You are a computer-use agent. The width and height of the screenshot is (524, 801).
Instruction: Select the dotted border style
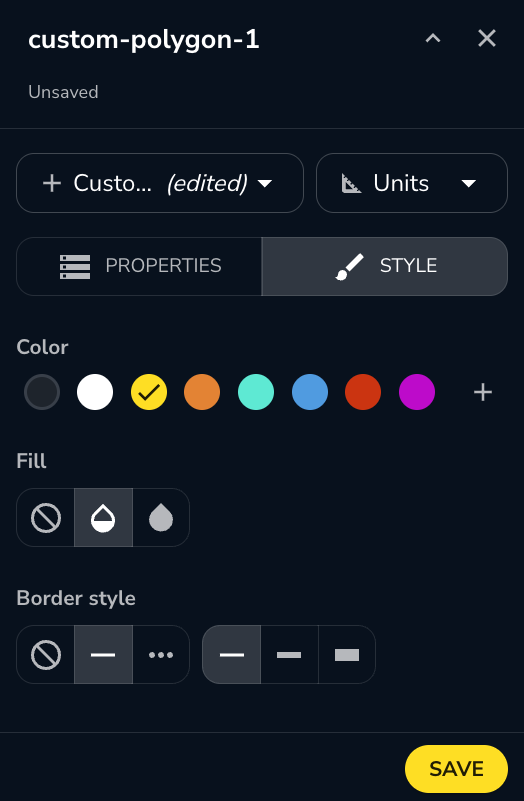[x=161, y=654]
